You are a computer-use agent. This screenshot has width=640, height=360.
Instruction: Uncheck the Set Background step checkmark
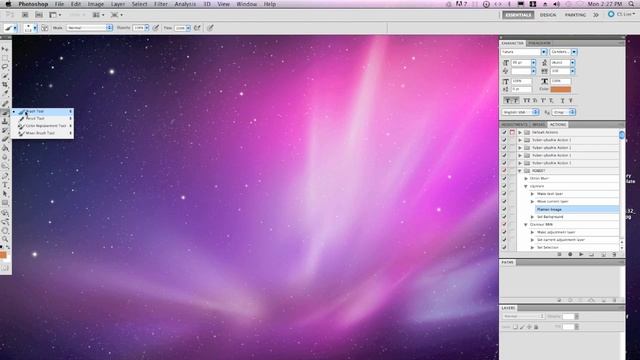click(x=504, y=217)
